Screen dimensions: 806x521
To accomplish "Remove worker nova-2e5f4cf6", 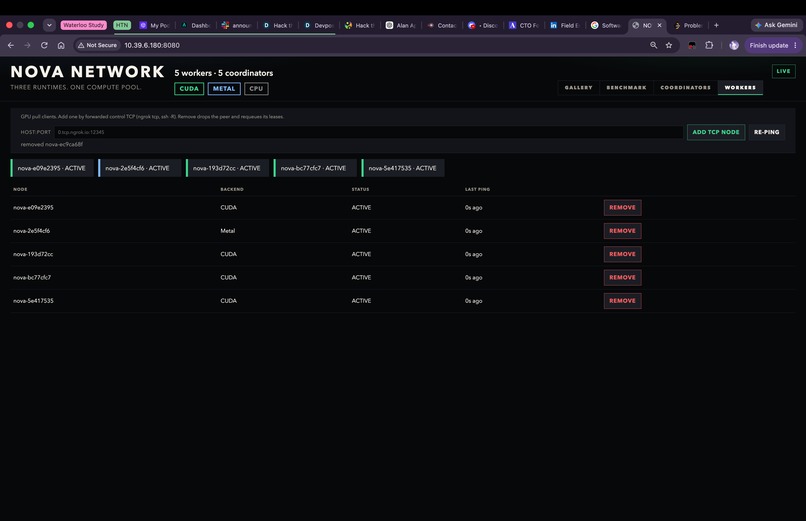I will pos(622,231).
